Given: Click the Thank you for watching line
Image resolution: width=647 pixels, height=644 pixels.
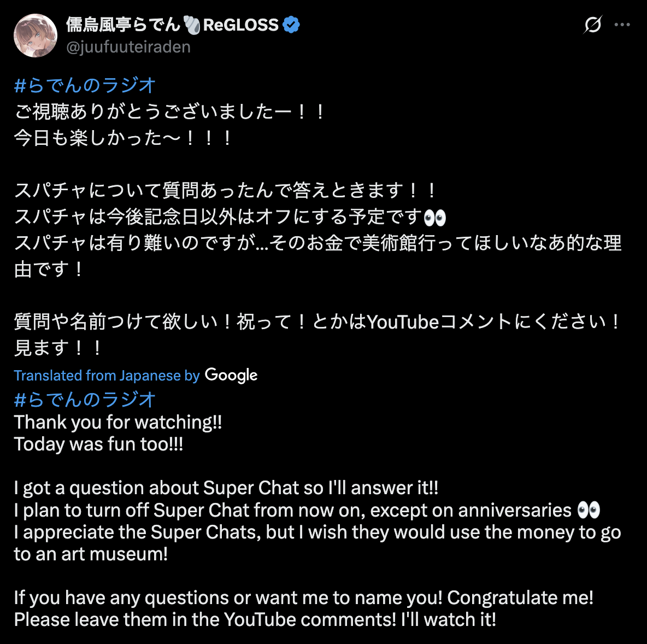Looking at the screenshot, I should click(118, 422).
